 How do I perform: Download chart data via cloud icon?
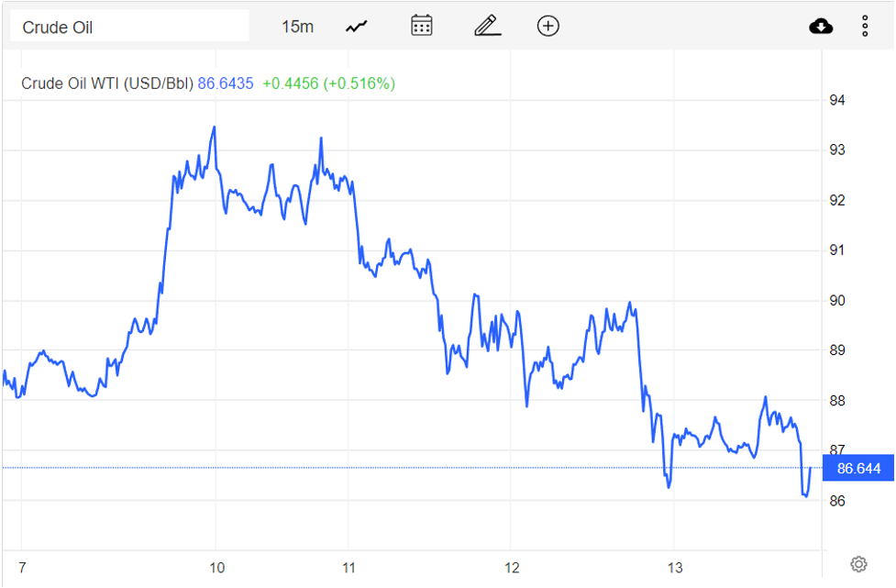pyautogui.click(x=821, y=27)
